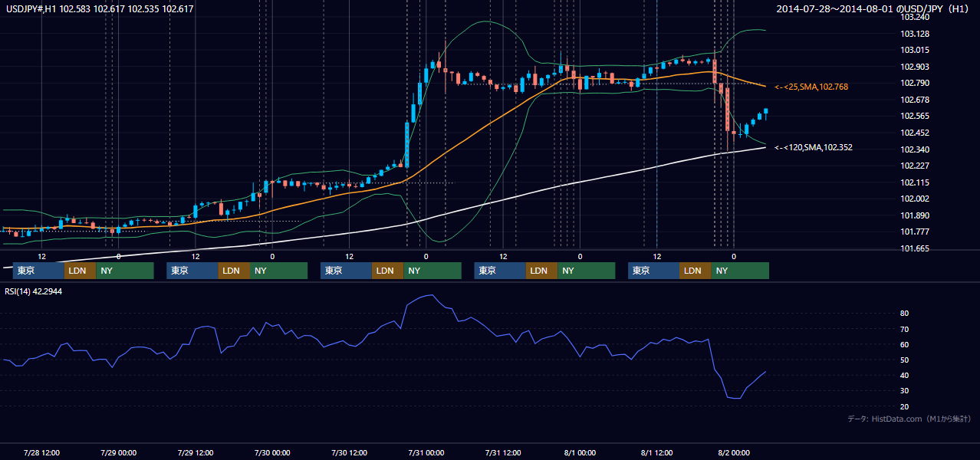
Task: Select the 7/29 12:00 time axis label
Action: tap(196, 452)
